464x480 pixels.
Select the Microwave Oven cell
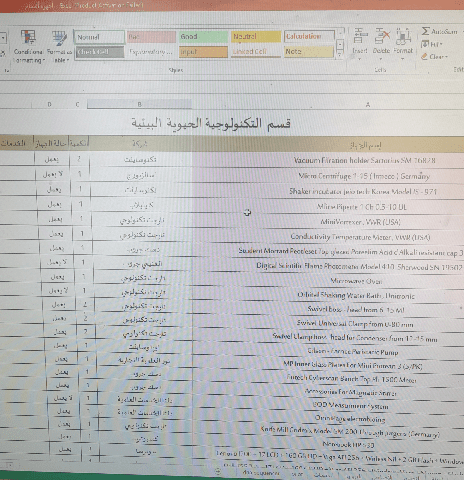(x=356, y=281)
